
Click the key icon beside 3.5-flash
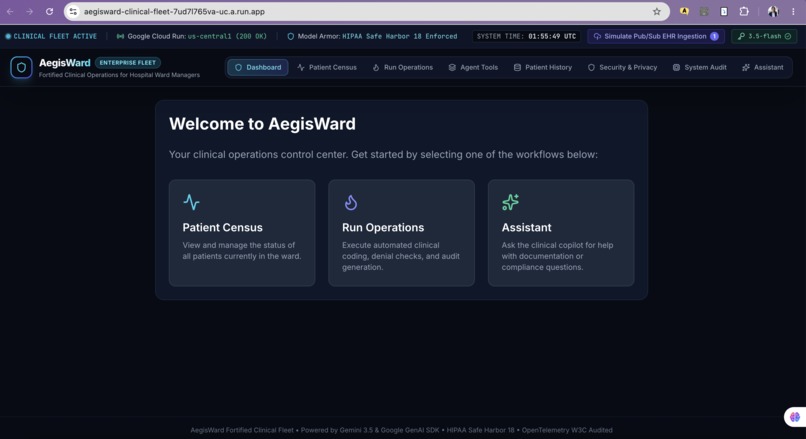click(741, 36)
